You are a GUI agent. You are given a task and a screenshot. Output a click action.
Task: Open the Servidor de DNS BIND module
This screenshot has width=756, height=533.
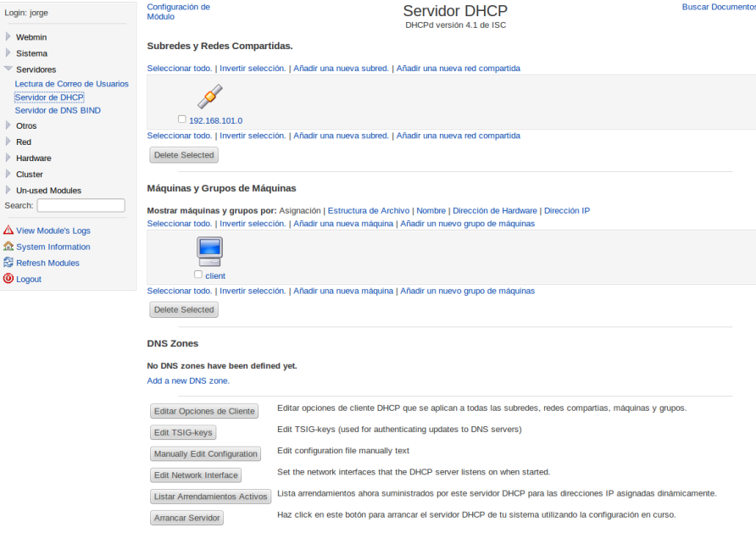pyautogui.click(x=57, y=110)
